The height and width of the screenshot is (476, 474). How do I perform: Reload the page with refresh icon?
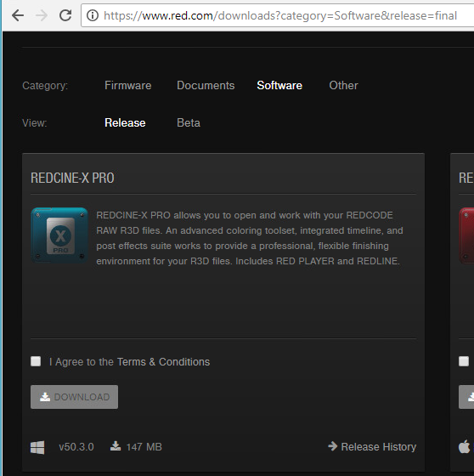point(65,15)
